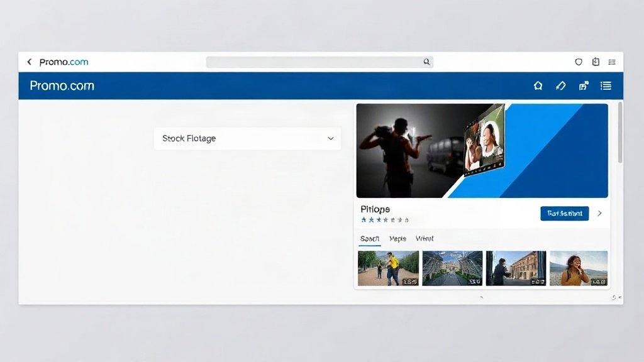Open thumbnail of man near brick building
The image size is (644, 362).
coord(516,268)
